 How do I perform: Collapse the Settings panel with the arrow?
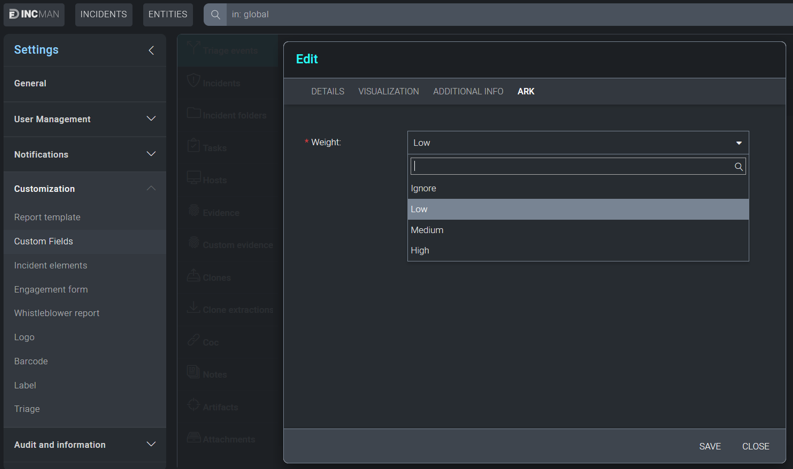[x=151, y=50]
